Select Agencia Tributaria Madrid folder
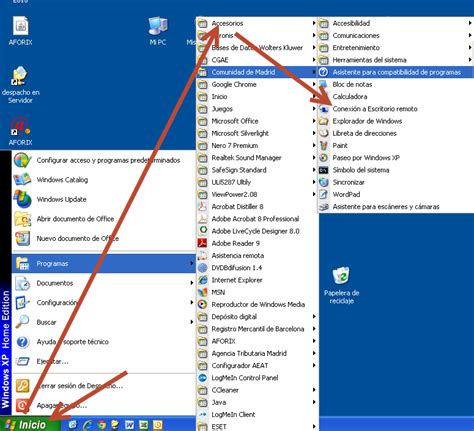 tap(257, 353)
